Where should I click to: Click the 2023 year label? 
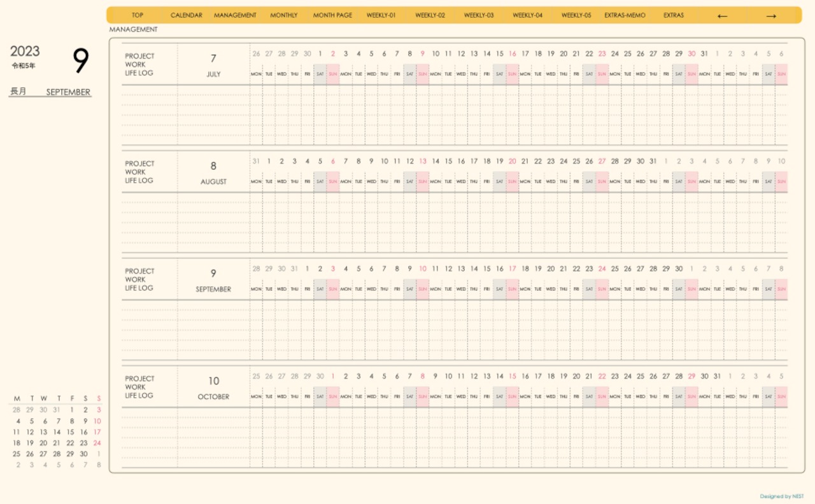[25, 52]
